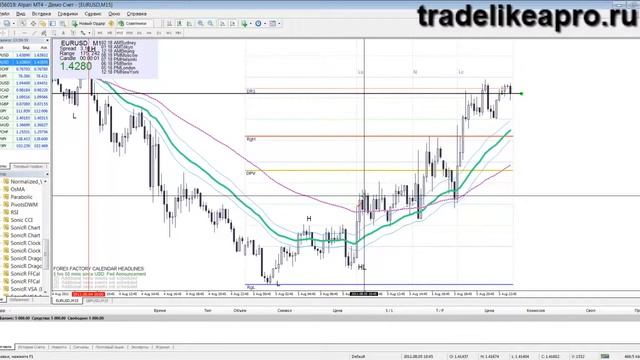Switch timeframe to M5

pos(109,33)
